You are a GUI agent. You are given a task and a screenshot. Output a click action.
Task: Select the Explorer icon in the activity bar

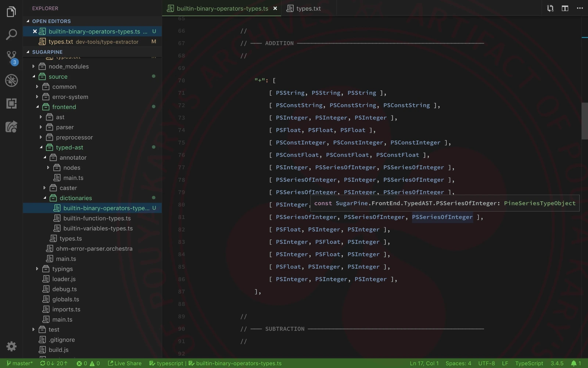coord(11,11)
